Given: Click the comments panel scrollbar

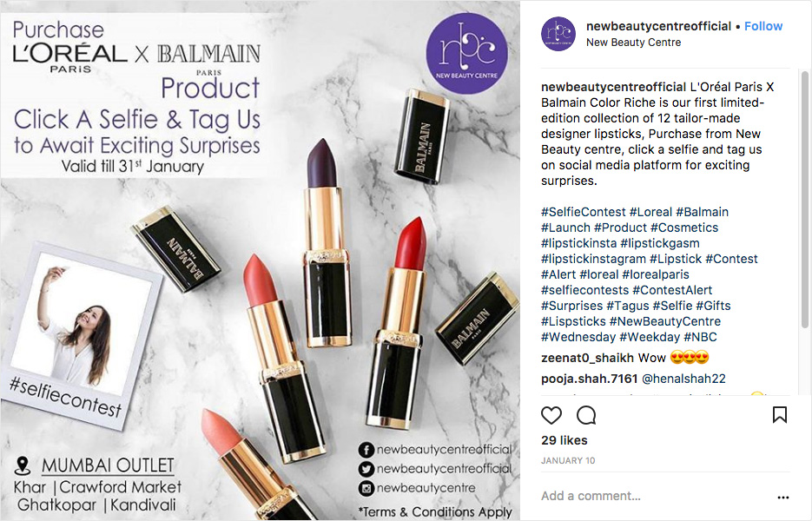Looking at the screenshot, I should click(x=805, y=200).
